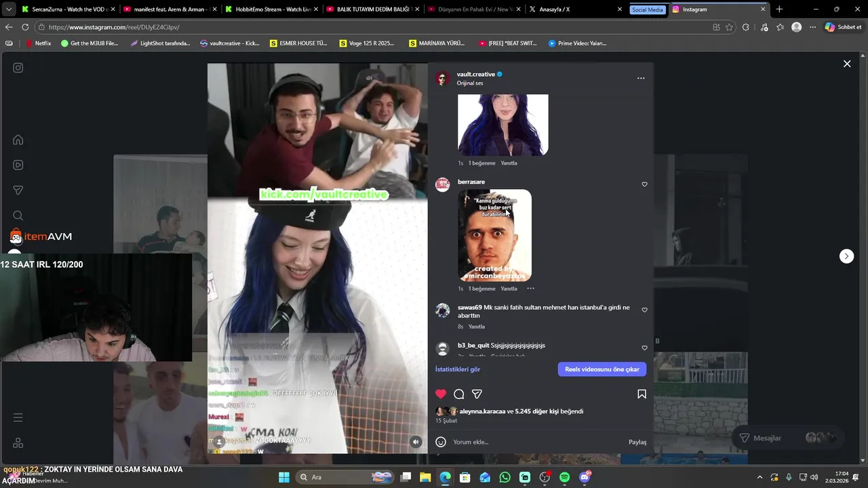Refresh the page

click(25, 27)
